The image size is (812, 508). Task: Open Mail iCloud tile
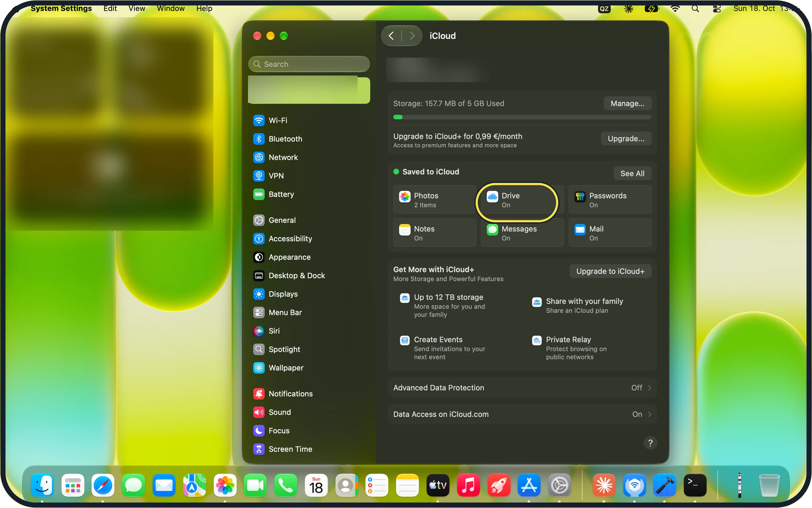coord(610,233)
